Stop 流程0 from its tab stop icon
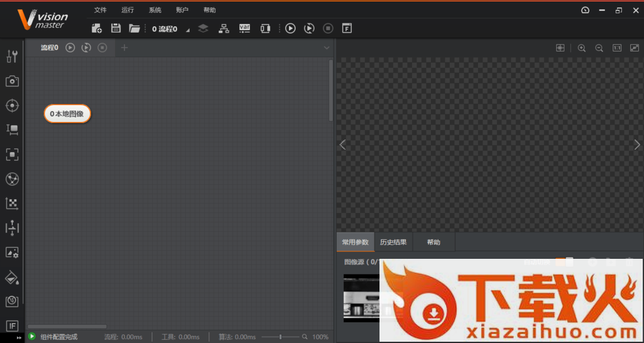The image size is (644, 343). (102, 48)
